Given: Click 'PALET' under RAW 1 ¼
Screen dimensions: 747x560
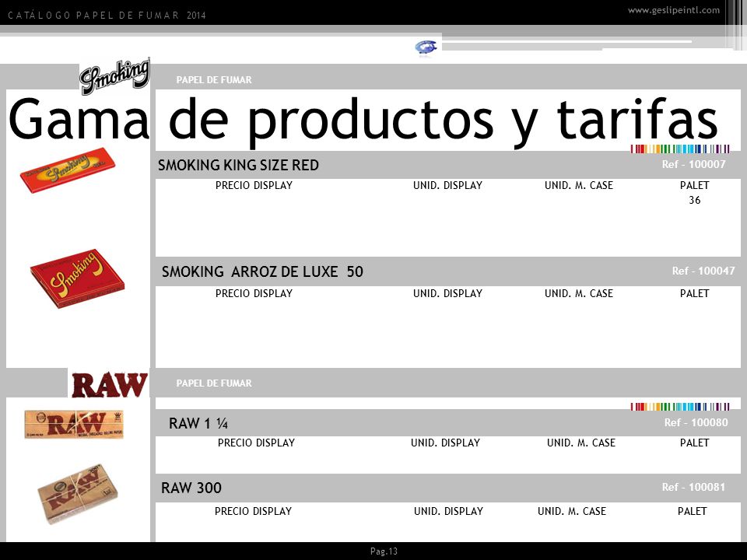Looking at the screenshot, I should pyautogui.click(x=695, y=443).
